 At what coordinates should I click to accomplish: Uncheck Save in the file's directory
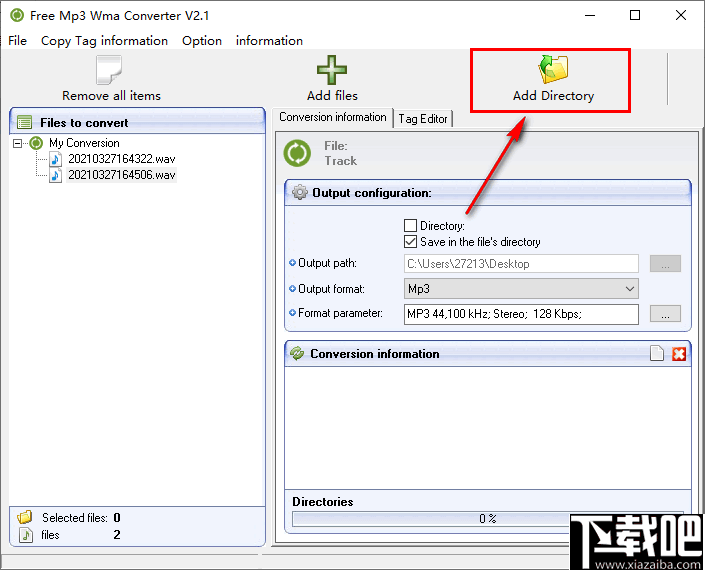410,242
